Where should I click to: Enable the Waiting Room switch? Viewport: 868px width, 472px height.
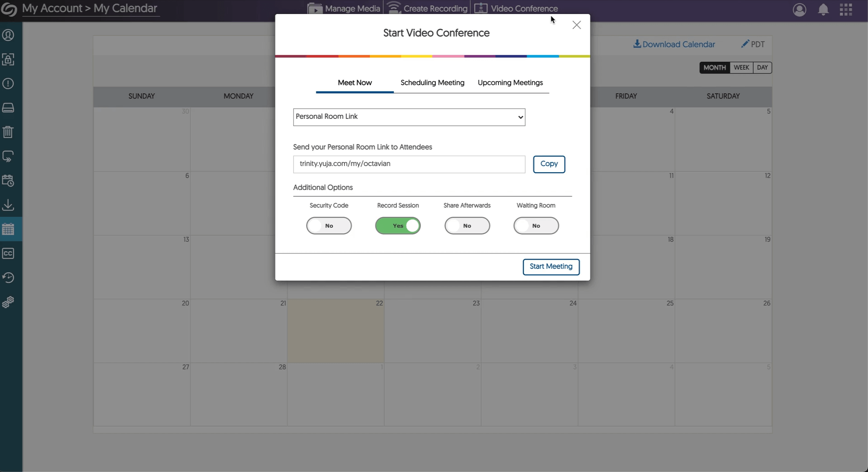click(536, 226)
